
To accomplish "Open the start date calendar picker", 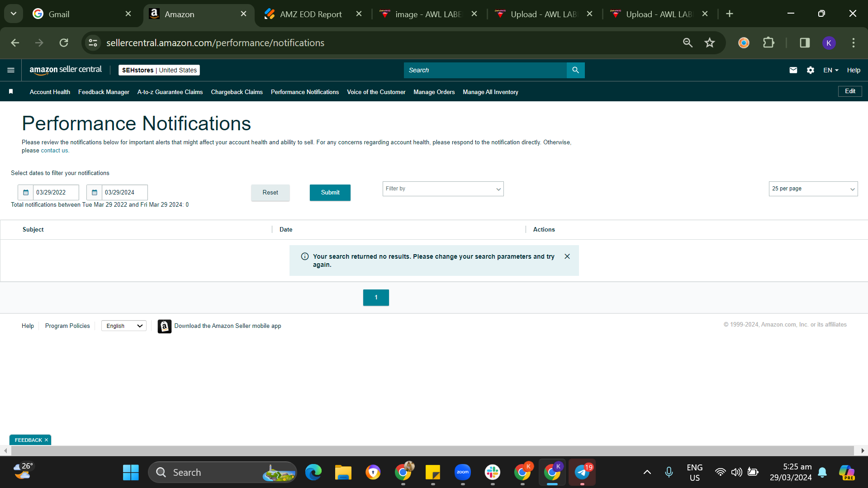I will 26,192.
